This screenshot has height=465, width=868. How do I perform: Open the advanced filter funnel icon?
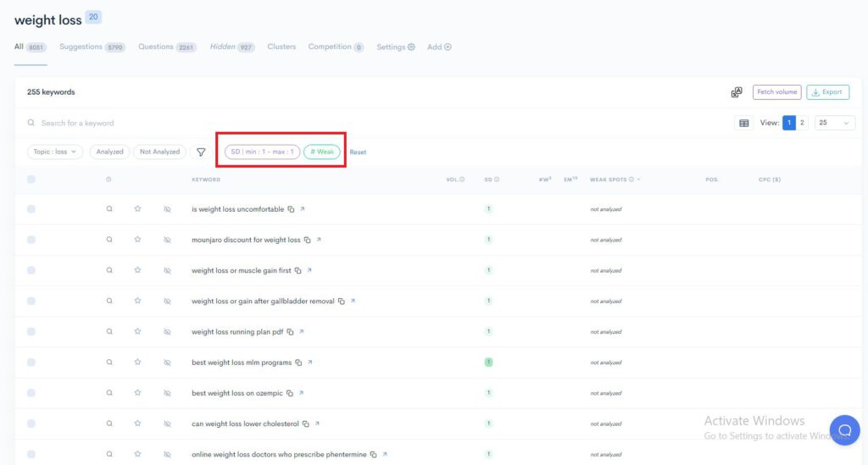click(201, 152)
